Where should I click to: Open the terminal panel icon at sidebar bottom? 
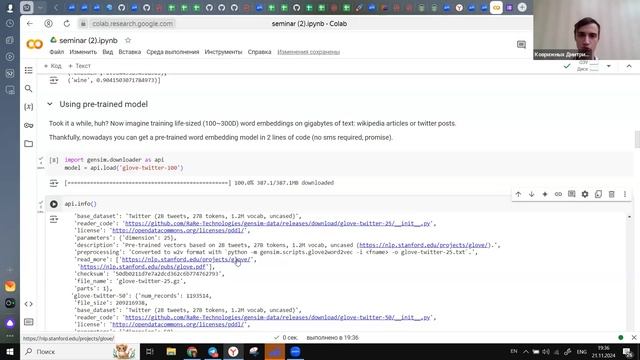click(28, 322)
